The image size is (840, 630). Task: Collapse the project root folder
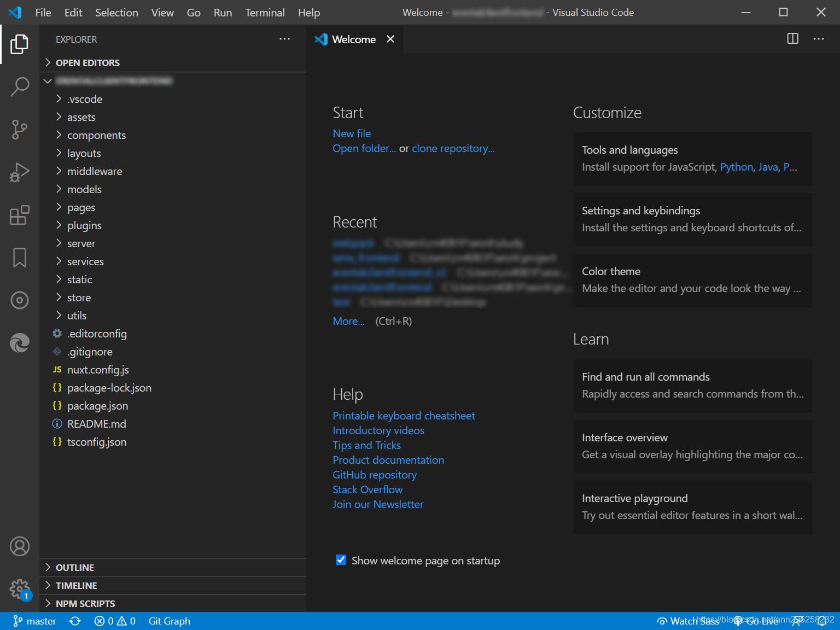173,81
